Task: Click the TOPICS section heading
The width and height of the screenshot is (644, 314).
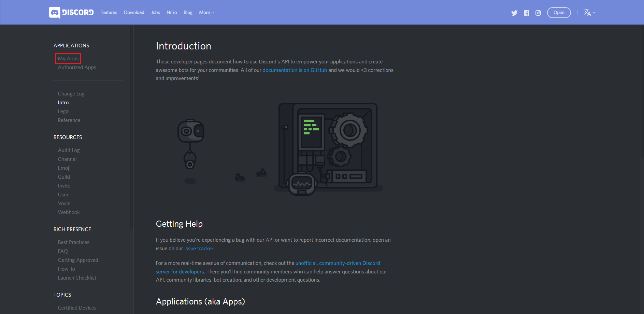Action: point(62,295)
